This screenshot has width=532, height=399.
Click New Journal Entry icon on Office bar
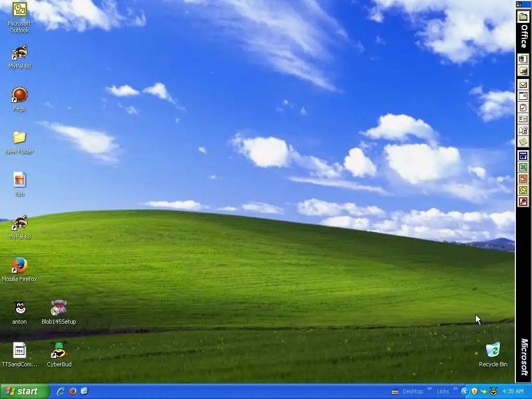coord(523,130)
